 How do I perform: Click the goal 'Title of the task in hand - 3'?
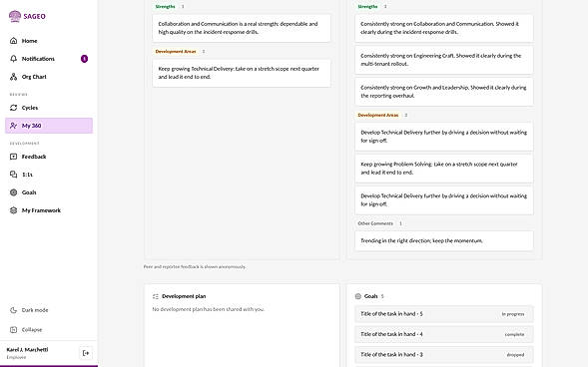tap(443, 354)
